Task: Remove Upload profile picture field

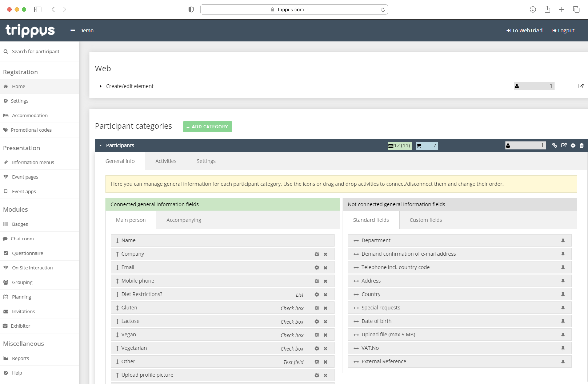Action: coord(325,375)
